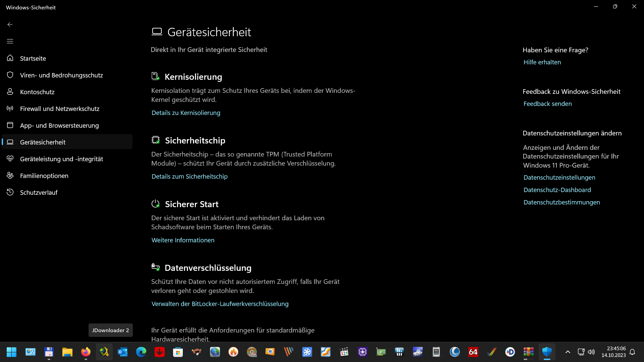Click the notification bell in the system tray
Viewport: 644px width, 362px height.
click(x=633, y=352)
